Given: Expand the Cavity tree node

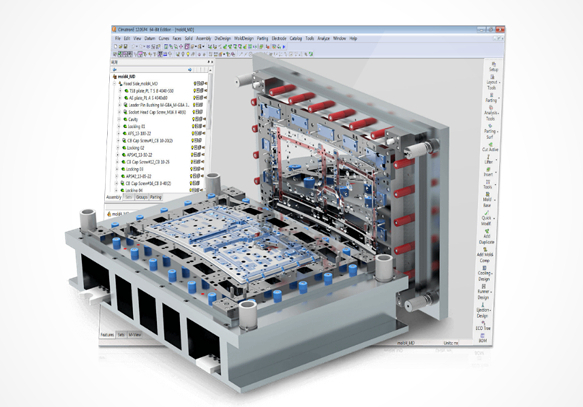Looking at the screenshot, I should click(x=119, y=120).
